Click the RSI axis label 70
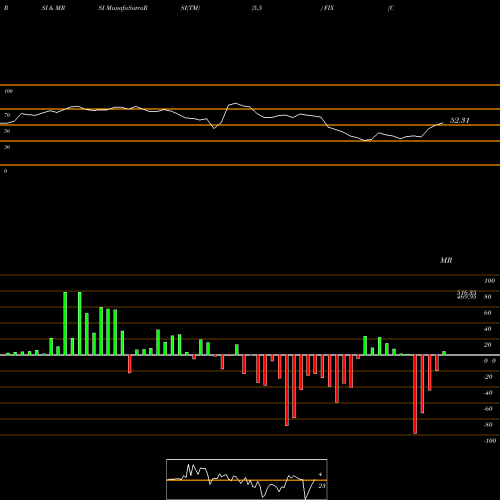Image resolution: width=500 pixels, height=500 pixels. 7,115
